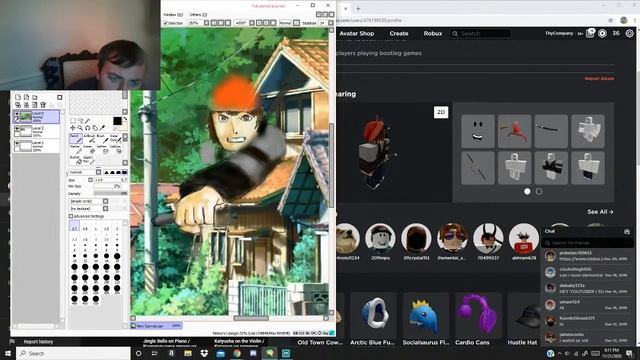Screen dimensions: 640x360
Task: Click the Roblox search field
Action: [x=481, y=33]
